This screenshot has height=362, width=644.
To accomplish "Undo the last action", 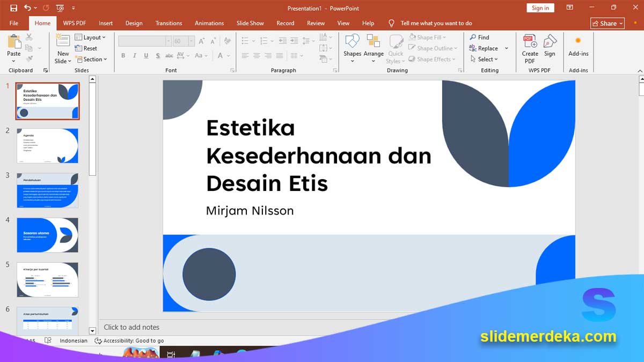I will pos(27,8).
